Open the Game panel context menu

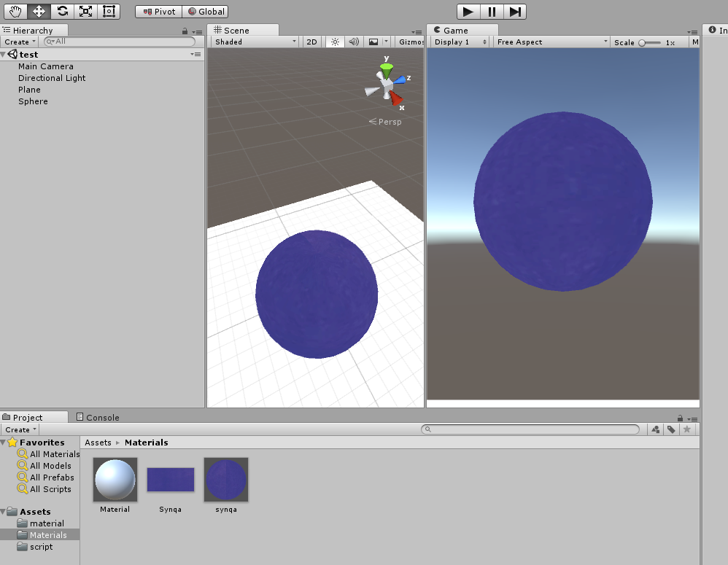(x=692, y=32)
